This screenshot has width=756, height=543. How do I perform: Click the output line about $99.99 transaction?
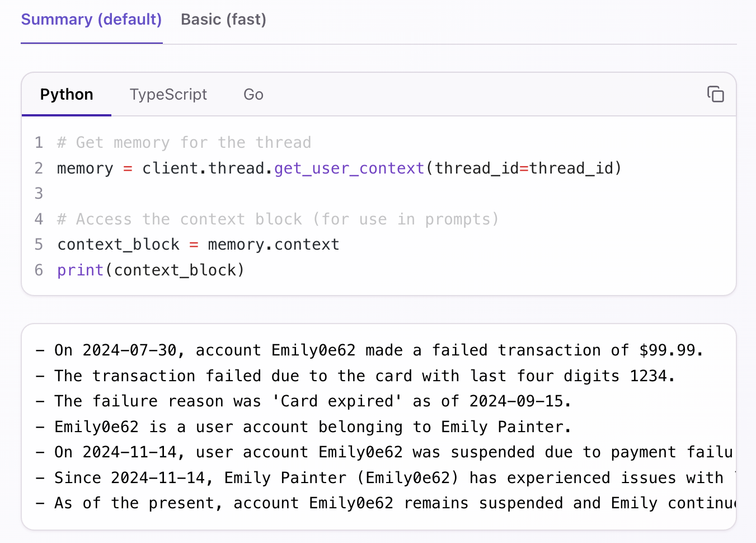point(369,350)
